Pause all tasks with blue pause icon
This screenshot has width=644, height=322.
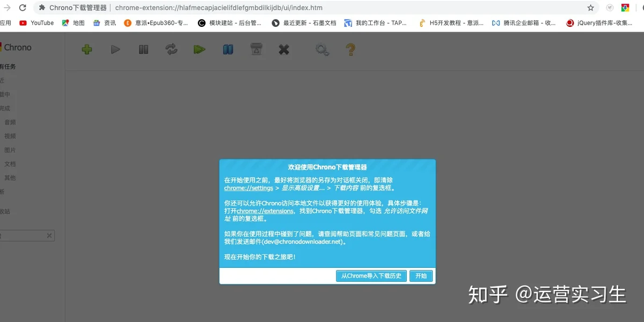[x=228, y=49]
